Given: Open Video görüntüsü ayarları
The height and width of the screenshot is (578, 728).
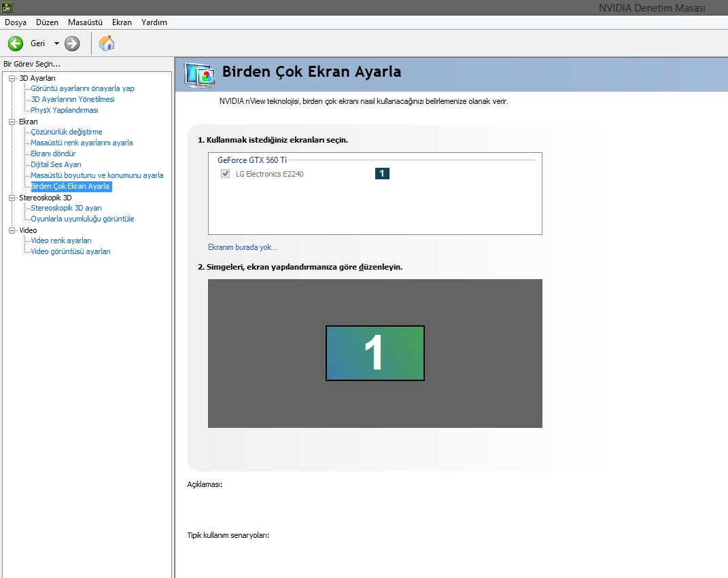Looking at the screenshot, I should [71, 251].
